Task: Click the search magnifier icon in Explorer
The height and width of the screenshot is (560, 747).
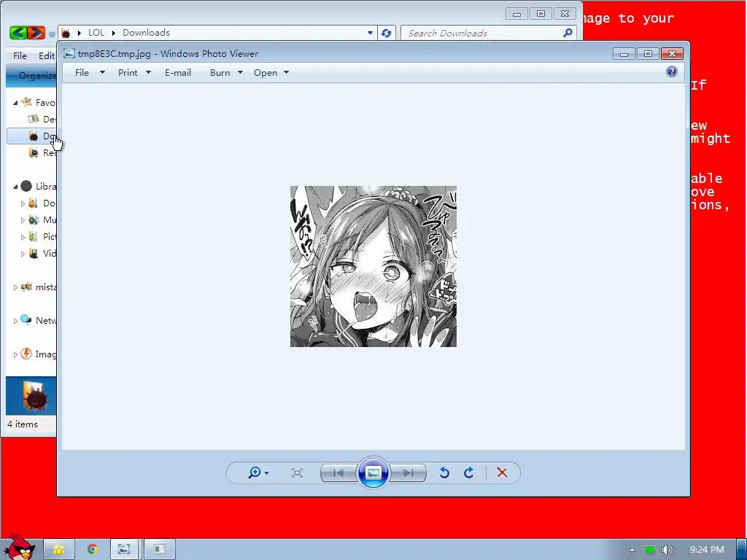Action: coord(568,33)
